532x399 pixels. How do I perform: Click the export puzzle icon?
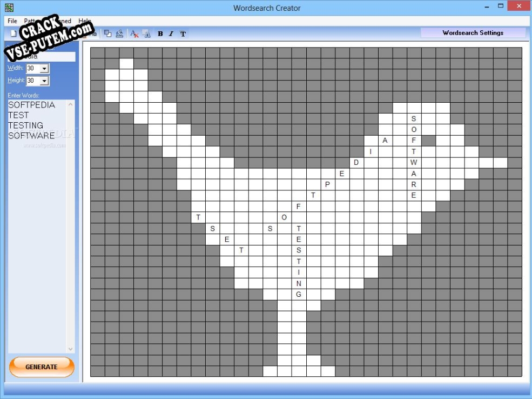pyautogui.click(x=120, y=34)
